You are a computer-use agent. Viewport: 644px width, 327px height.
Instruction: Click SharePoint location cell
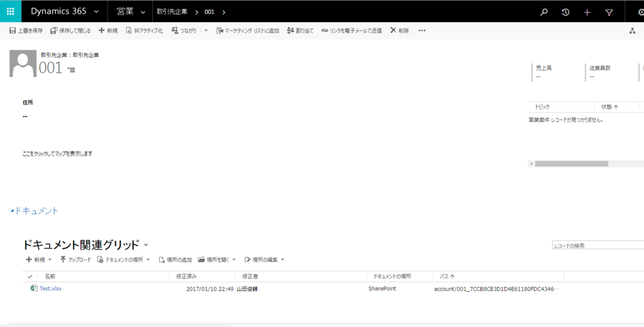click(382, 289)
